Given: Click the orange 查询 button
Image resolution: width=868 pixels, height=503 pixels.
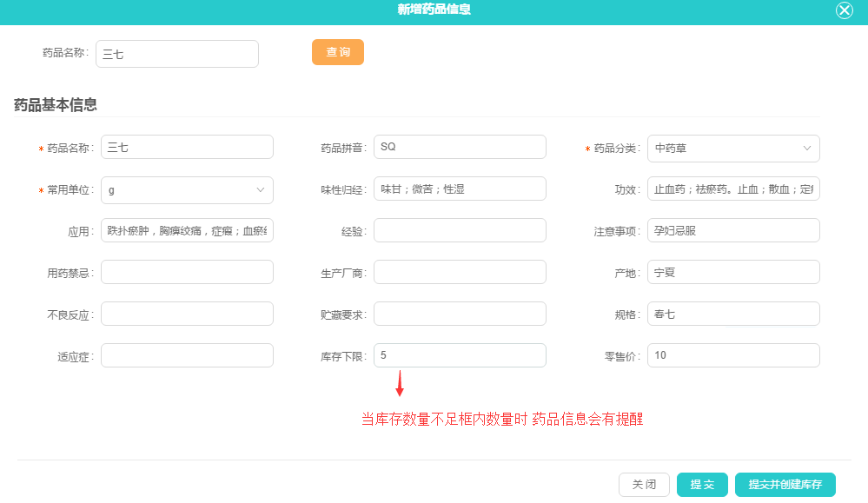Looking at the screenshot, I should coord(338,52).
